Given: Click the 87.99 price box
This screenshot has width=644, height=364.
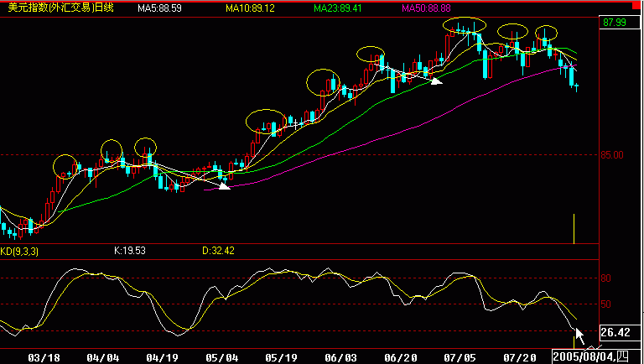Looking at the screenshot, I should [x=620, y=23].
